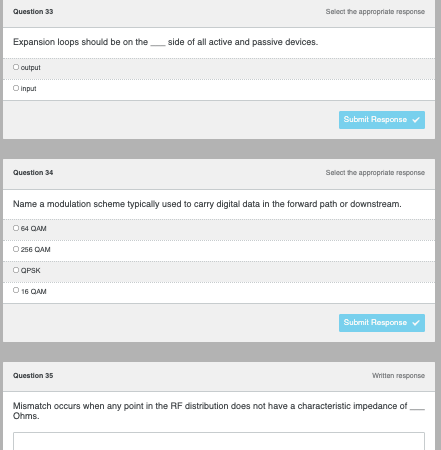Image resolution: width=441 pixels, height=450 pixels.
Task: Click the checkmark icon on Question 33's submit button
Action: click(416, 120)
